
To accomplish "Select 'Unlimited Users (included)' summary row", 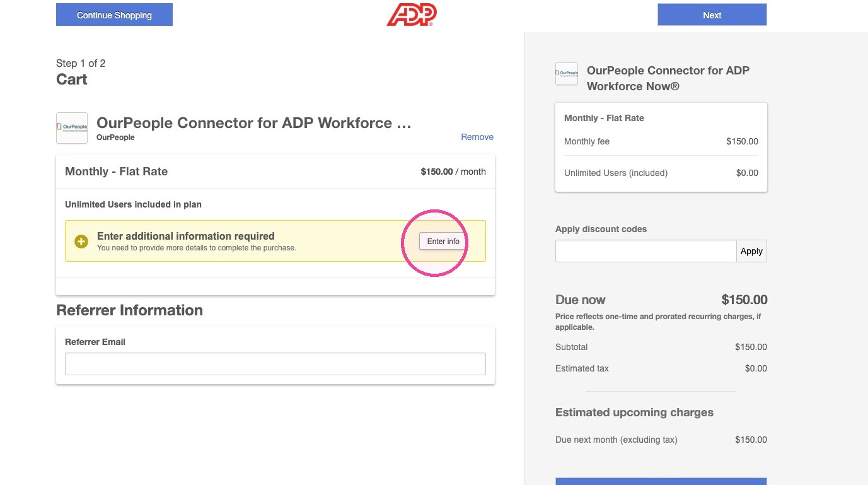I will click(x=616, y=173).
